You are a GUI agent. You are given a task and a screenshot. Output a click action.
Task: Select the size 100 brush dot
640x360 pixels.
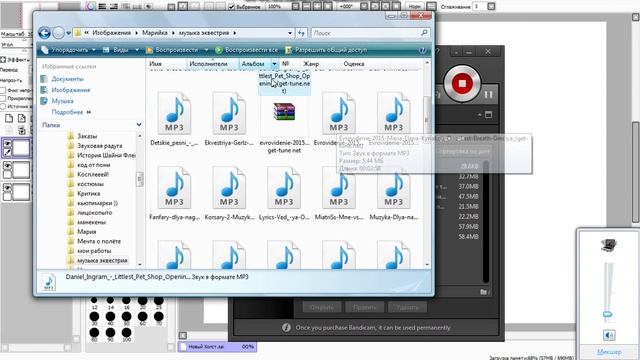click(x=126, y=333)
